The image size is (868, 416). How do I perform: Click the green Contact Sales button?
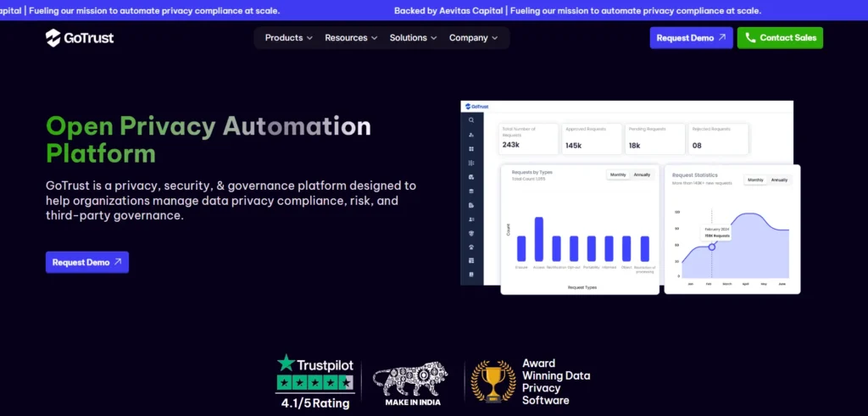click(780, 37)
